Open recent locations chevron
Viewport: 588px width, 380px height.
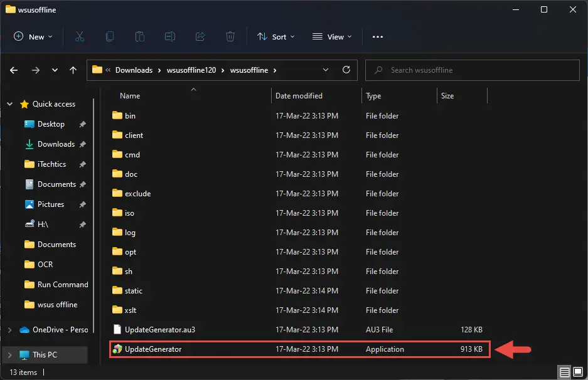tap(55, 70)
